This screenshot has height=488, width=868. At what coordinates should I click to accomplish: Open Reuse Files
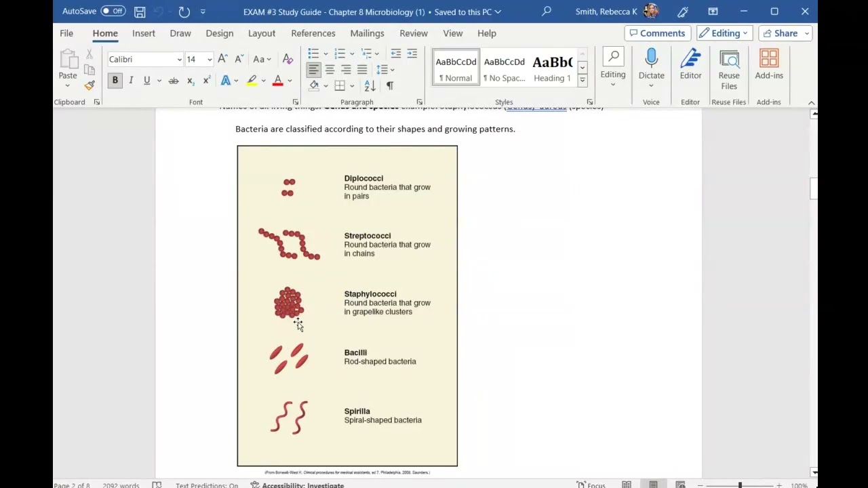[x=729, y=69]
